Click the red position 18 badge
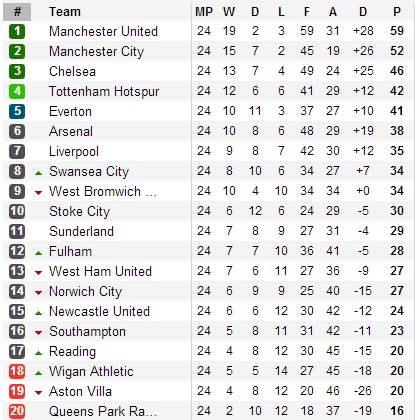This screenshot has width=415, height=420. (17, 371)
